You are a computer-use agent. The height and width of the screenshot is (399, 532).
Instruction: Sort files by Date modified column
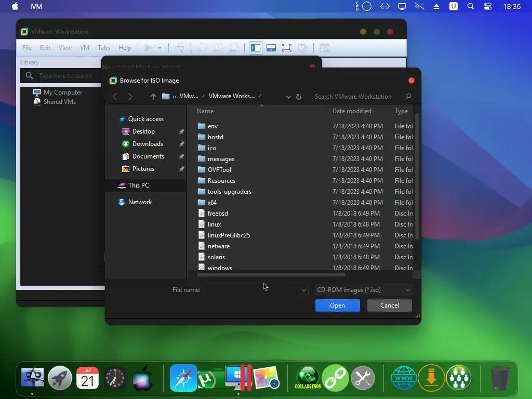tap(352, 111)
